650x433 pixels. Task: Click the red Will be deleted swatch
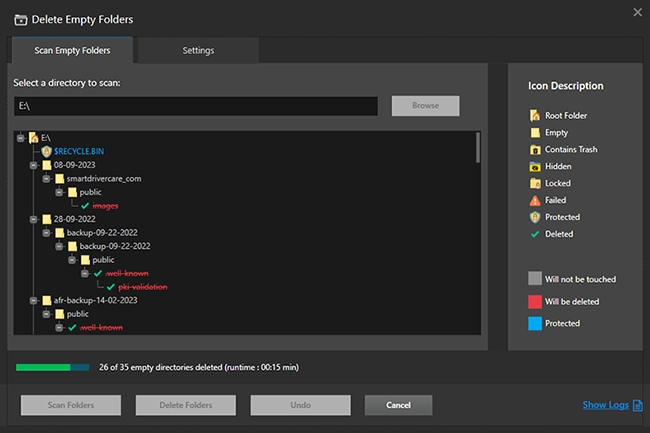pyautogui.click(x=535, y=301)
